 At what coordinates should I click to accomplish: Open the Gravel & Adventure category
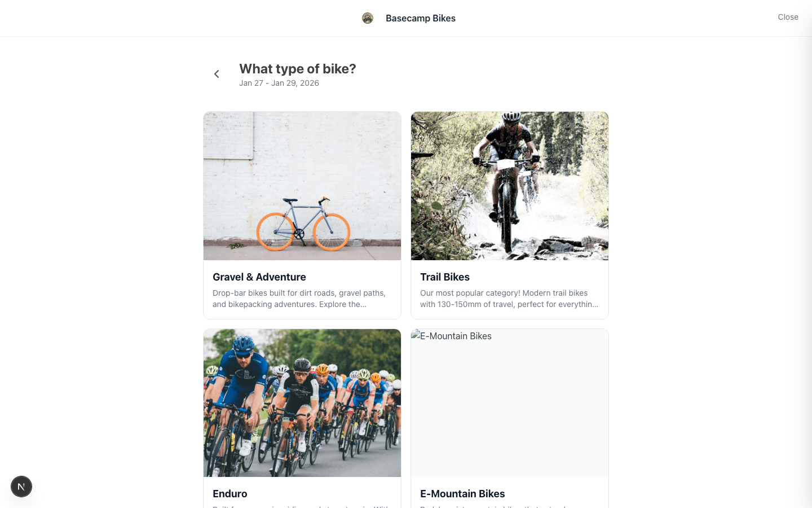click(302, 214)
